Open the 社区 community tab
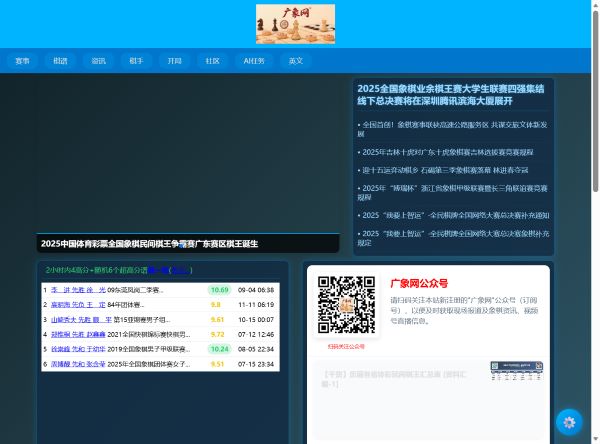 (212, 61)
